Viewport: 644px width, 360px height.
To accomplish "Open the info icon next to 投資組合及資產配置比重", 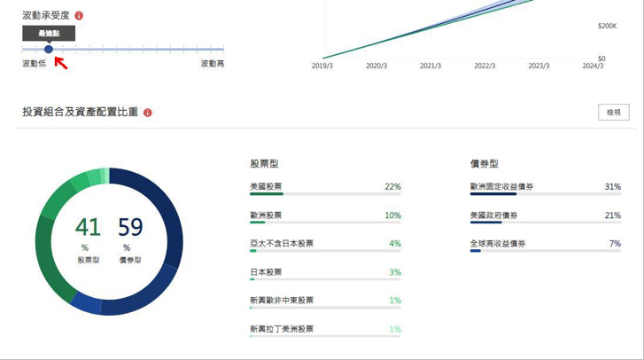I will [148, 113].
